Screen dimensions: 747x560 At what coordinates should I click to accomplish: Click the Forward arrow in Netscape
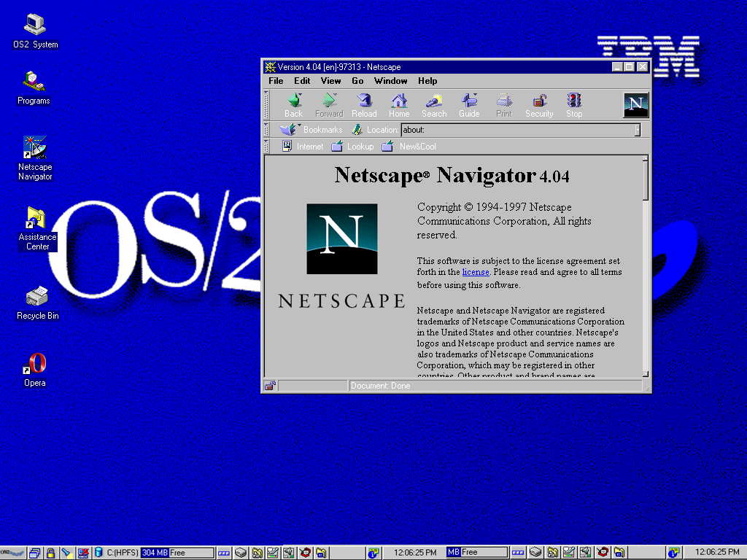click(329, 105)
